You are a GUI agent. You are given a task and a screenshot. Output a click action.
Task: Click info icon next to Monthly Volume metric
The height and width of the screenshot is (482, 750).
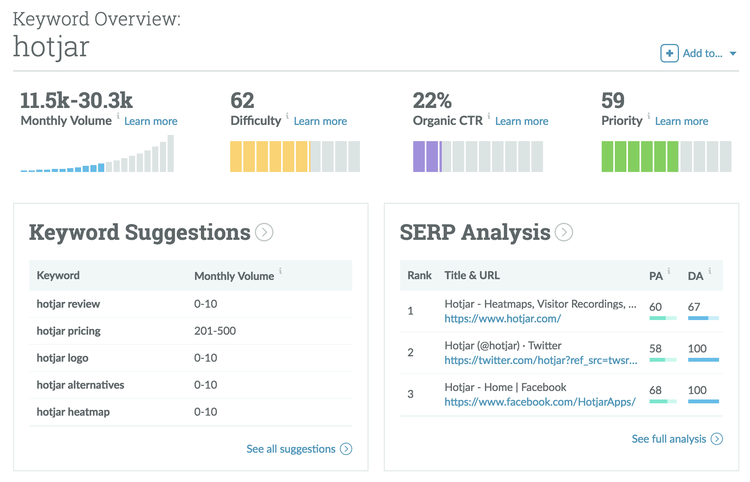[x=118, y=116]
